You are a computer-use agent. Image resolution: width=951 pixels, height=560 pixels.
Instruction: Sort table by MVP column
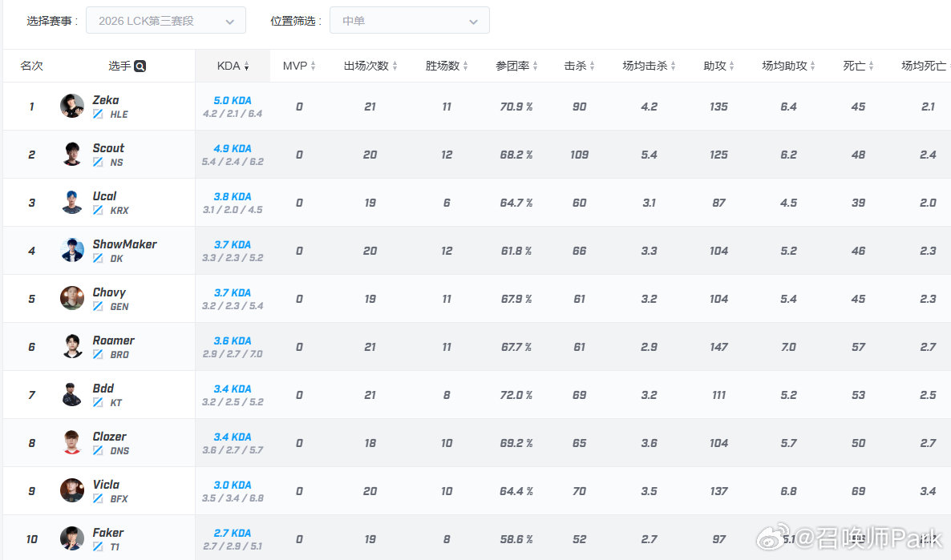click(x=299, y=66)
